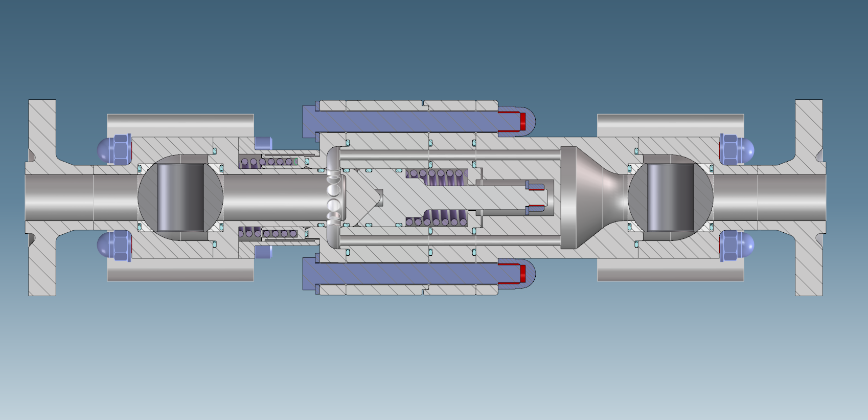Select the hatched right end flange
Image resolution: width=868 pixels, height=420 pixels.
(x=809, y=197)
